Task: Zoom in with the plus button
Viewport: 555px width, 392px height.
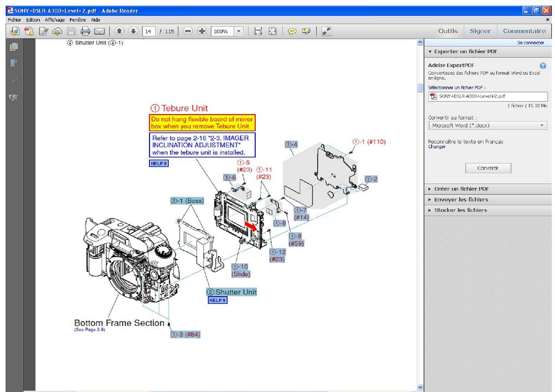Action: 202,31
